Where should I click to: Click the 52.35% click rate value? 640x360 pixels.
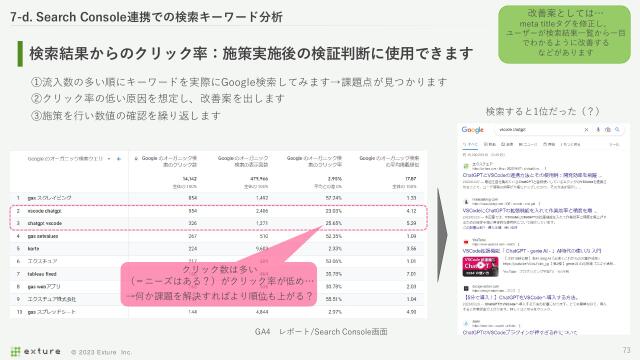pos(334,236)
